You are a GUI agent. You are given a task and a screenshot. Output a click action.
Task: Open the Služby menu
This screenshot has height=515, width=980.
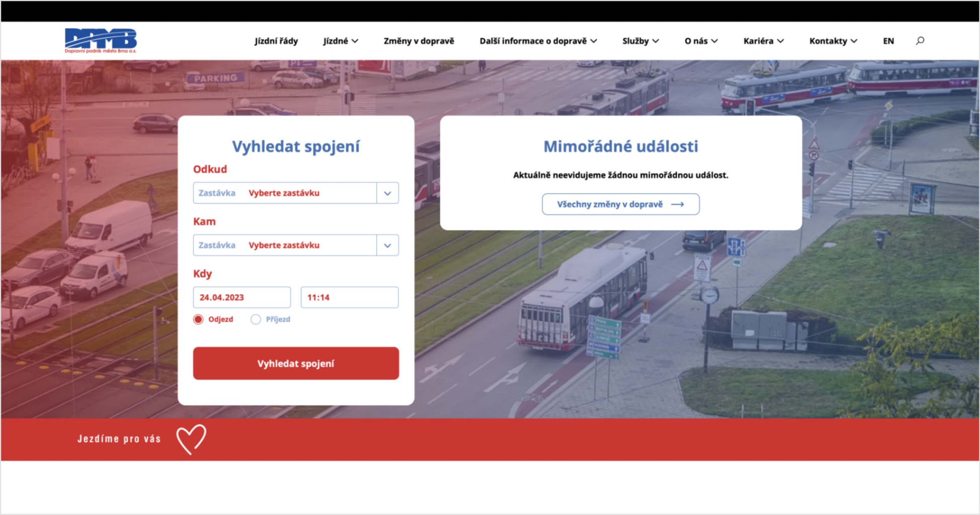point(640,41)
